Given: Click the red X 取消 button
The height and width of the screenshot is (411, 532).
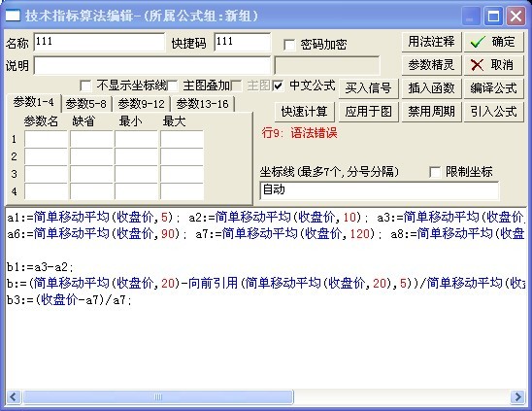Looking at the screenshot, I should pos(493,65).
